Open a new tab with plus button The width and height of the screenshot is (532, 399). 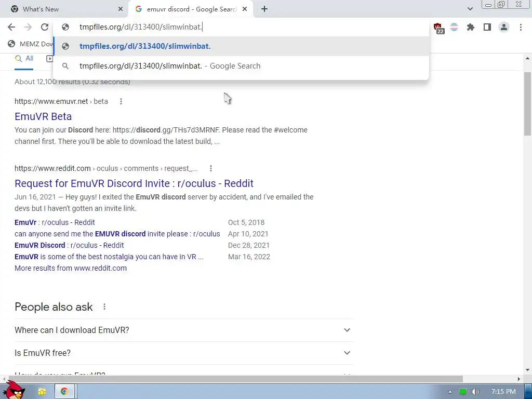[264, 9]
